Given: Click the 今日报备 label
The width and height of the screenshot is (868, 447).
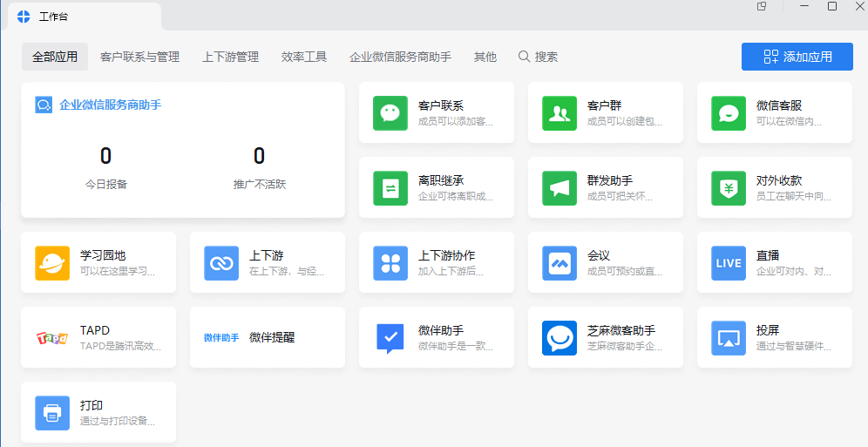Looking at the screenshot, I should (x=105, y=184).
